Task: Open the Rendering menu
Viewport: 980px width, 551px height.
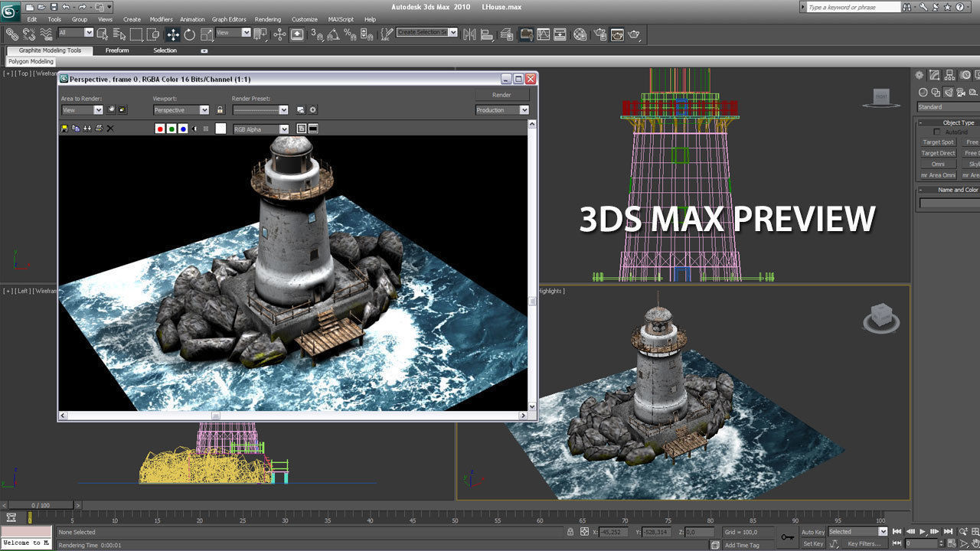Action: (x=268, y=19)
